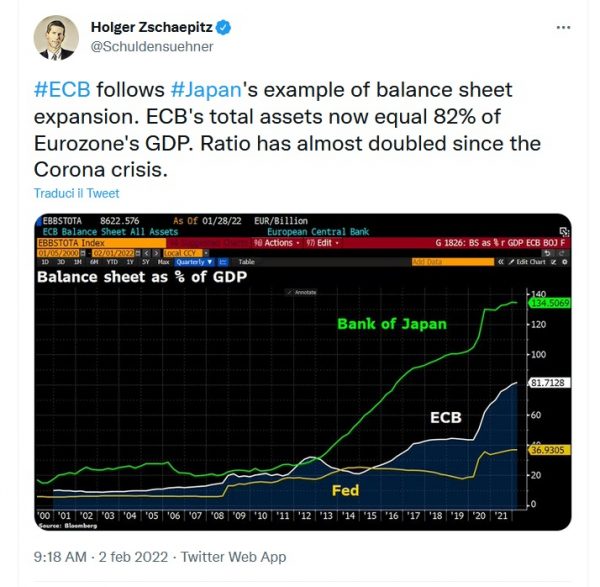Click the start date calendar icon
The width and height of the screenshot is (600, 587).
coord(83,253)
